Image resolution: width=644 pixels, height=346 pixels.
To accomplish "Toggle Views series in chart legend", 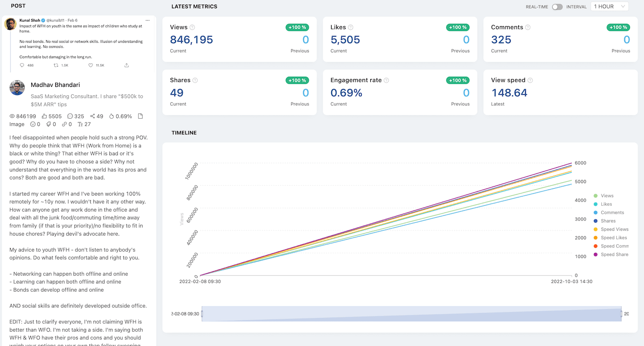I will point(604,196).
